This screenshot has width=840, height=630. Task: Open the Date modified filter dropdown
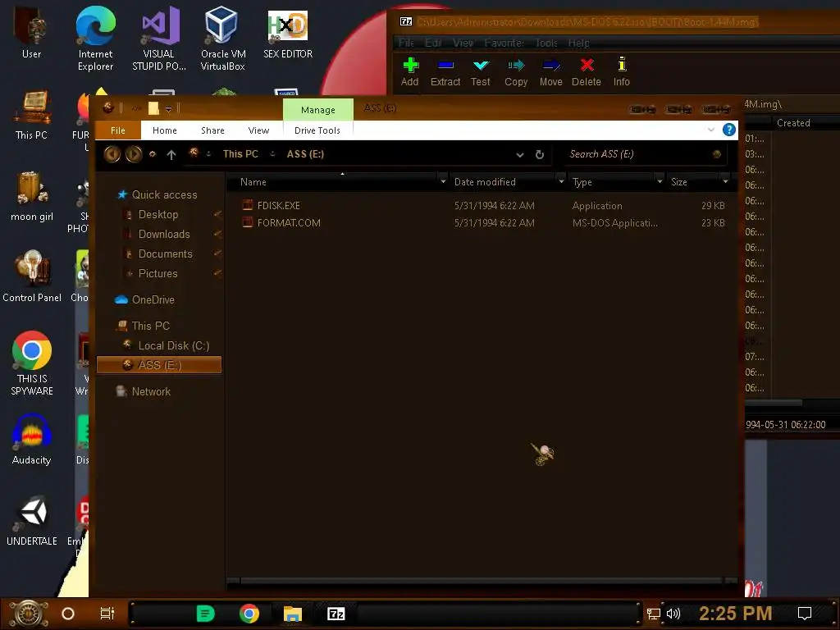(x=561, y=182)
